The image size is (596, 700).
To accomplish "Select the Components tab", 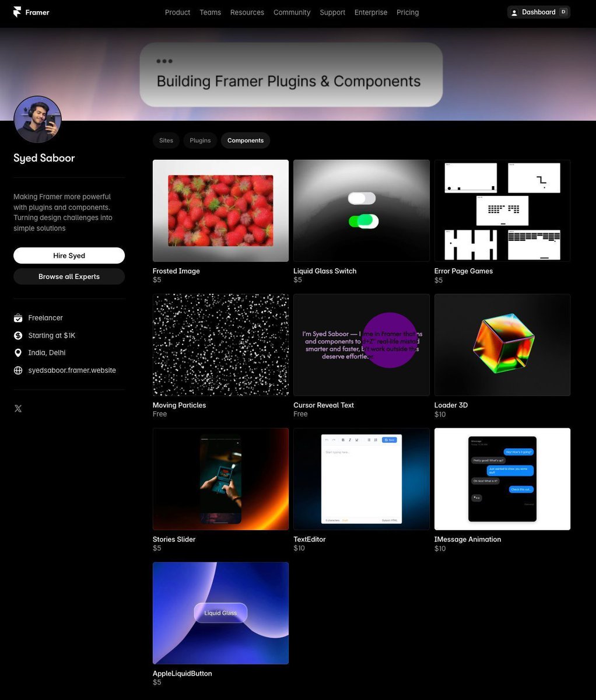I will pyautogui.click(x=246, y=141).
